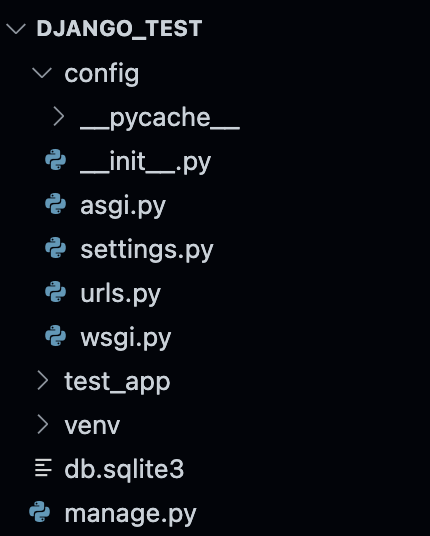430x536 pixels.
Task: Collapse the DJANGO_TEST root chevron
Action: click(x=16, y=29)
